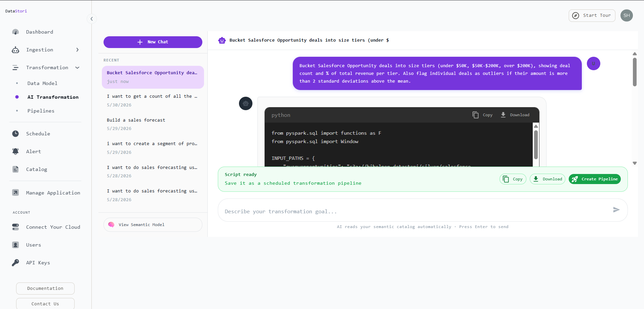Open recent chat 'Bucket Salesforce Opportunity dea…'
This screenshot has width=644, height=309.
pyautogui.click(x=153, y=77)
